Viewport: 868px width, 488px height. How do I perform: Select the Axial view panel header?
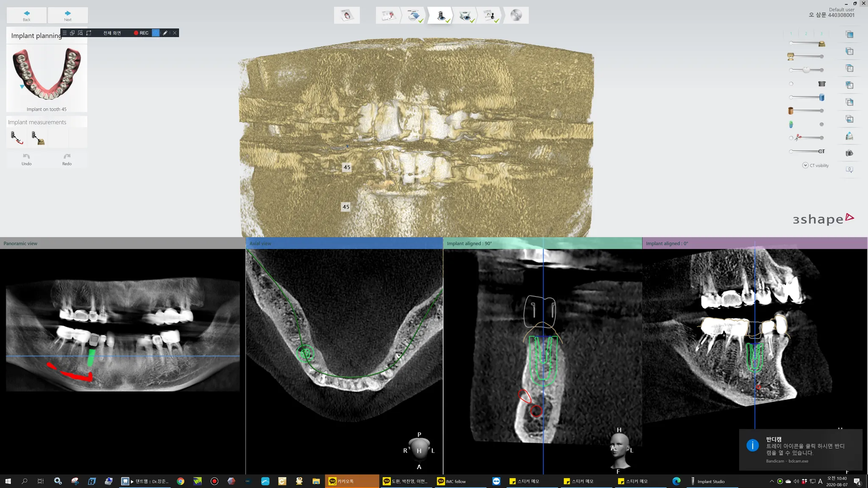tap(344, 243)
